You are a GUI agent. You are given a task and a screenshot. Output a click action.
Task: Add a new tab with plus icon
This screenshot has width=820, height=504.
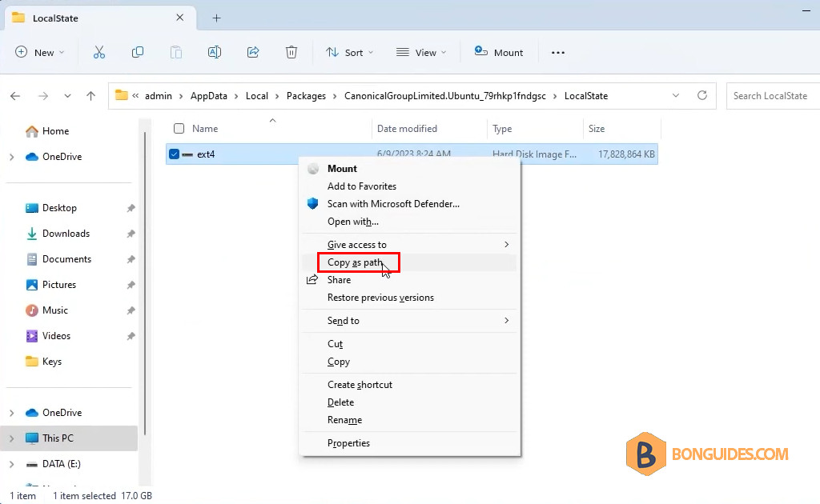pos(216,18)
